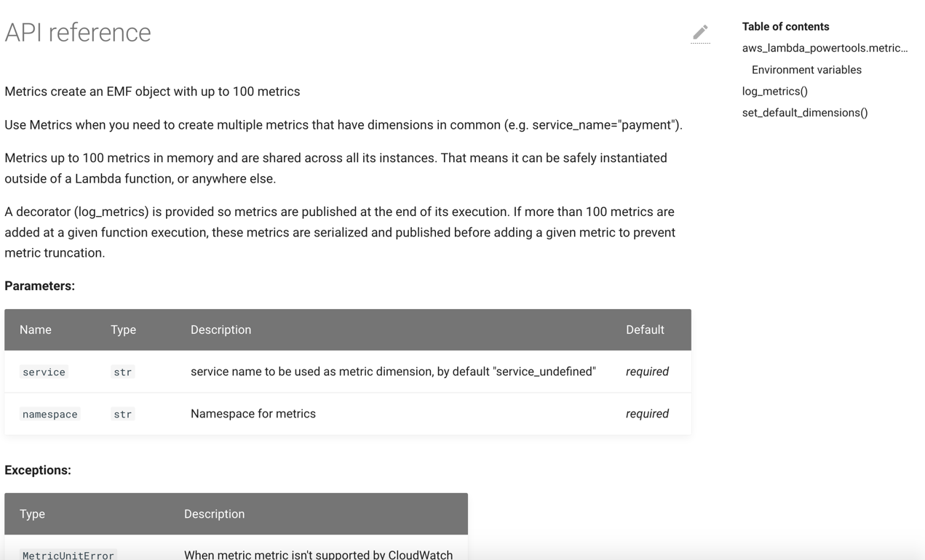Open the log_metrics() documentation link
This screenshot has width=925, height=560.
[774, 91]
